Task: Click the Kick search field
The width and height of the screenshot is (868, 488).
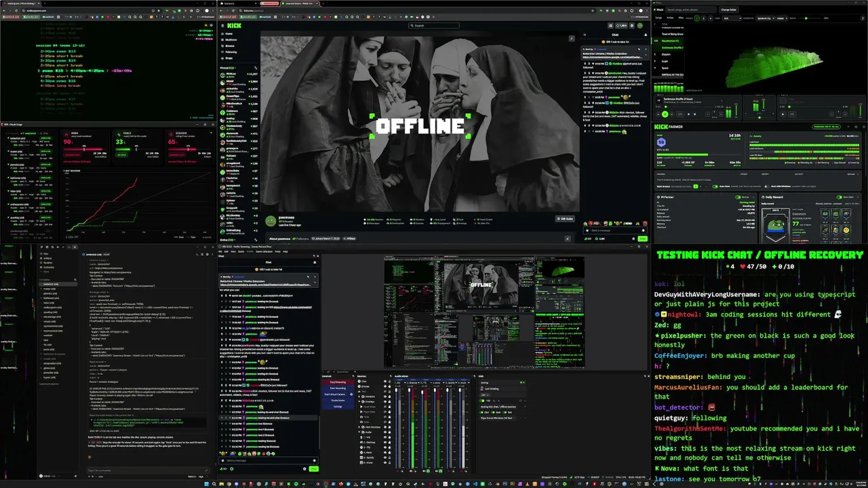Action: point(434,25)
